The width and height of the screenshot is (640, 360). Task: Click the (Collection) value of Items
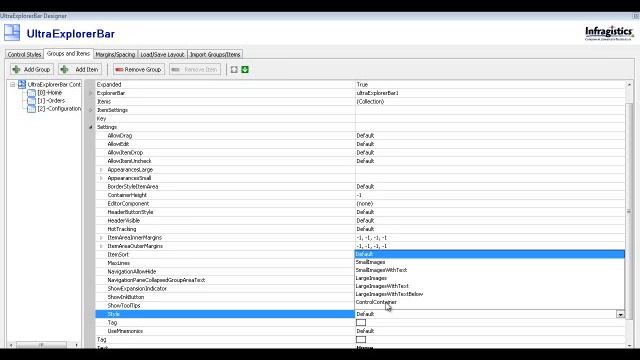(370, 102)
